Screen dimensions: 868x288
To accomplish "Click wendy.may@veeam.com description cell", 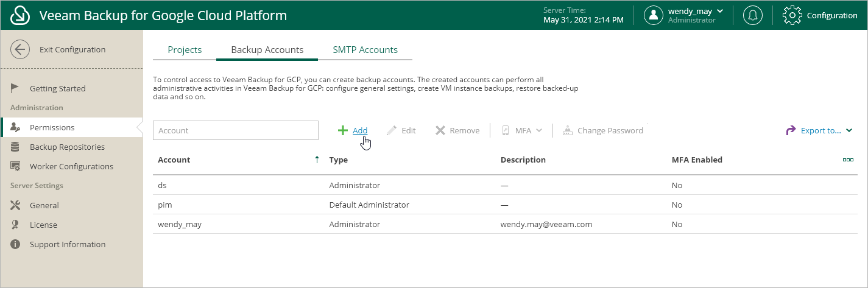I will click(546, 224).
